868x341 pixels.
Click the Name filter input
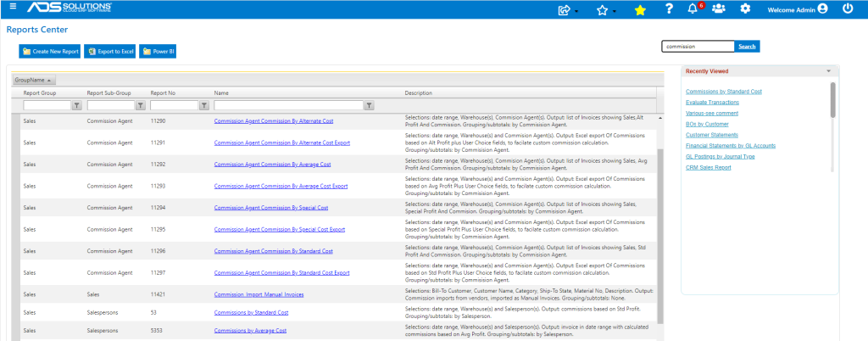coord(288,105)
